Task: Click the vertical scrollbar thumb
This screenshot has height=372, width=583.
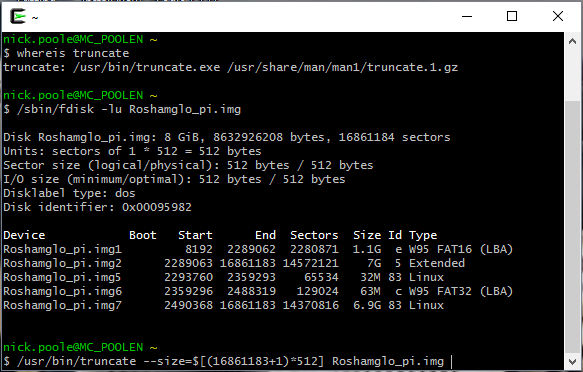Action: tap(572, 227)
